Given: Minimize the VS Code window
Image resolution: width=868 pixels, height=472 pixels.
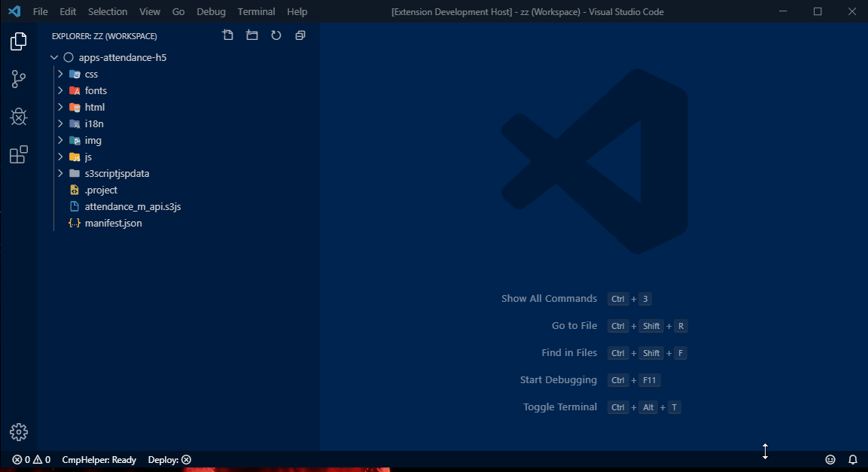Looking at the screenshot, I should pos(783,11).
